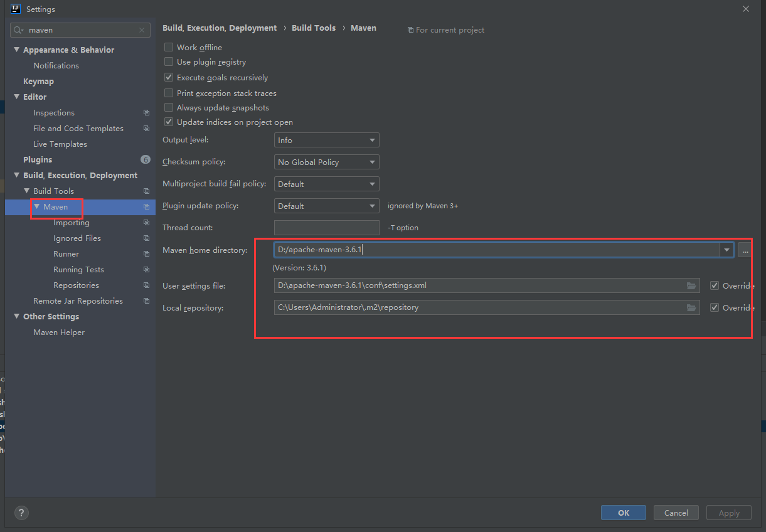Click the Thread count input field
766x532 pixels.
click(327, 228)
